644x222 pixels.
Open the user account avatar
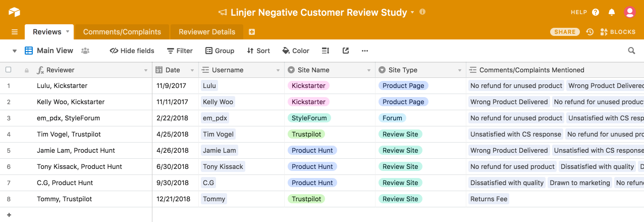pos(629,12)
